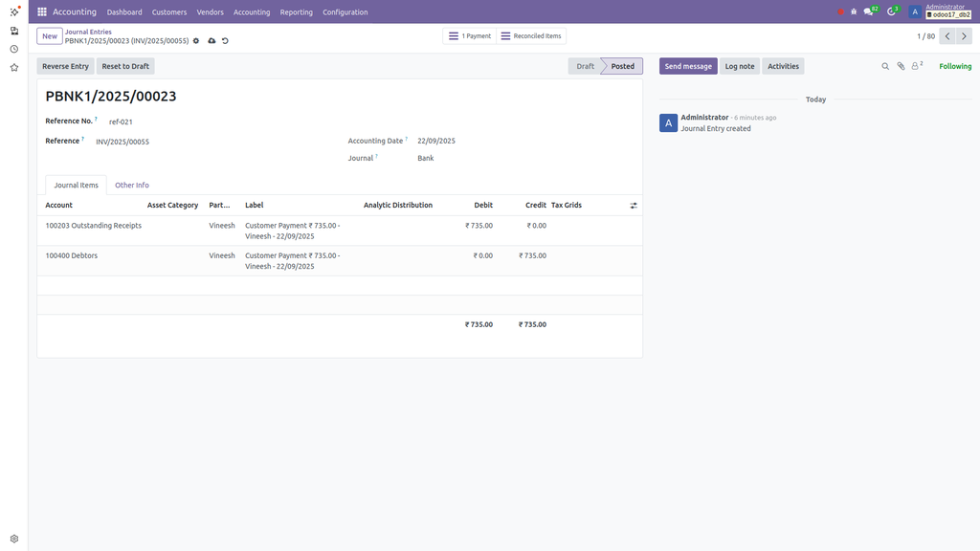Click the discard changes undo icon
This screenshot has height=551, width=980.
[225, 41]
